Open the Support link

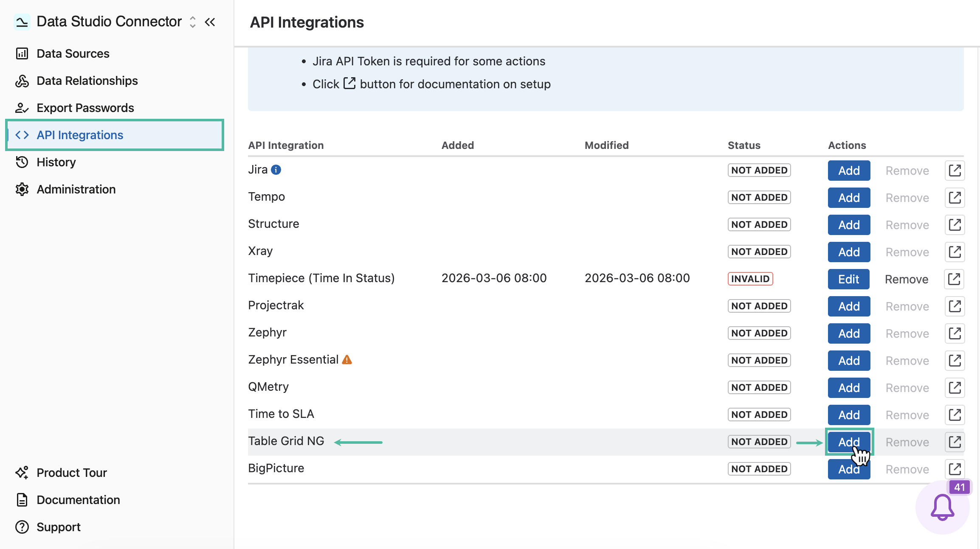[115, 527]
